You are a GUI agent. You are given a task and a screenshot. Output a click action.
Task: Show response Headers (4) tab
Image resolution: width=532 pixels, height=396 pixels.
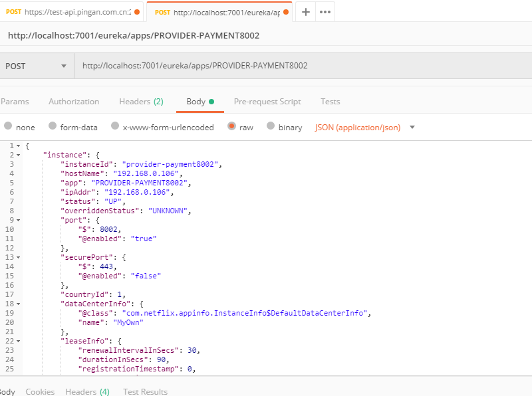pyautogui.click(x=87, y=391)
